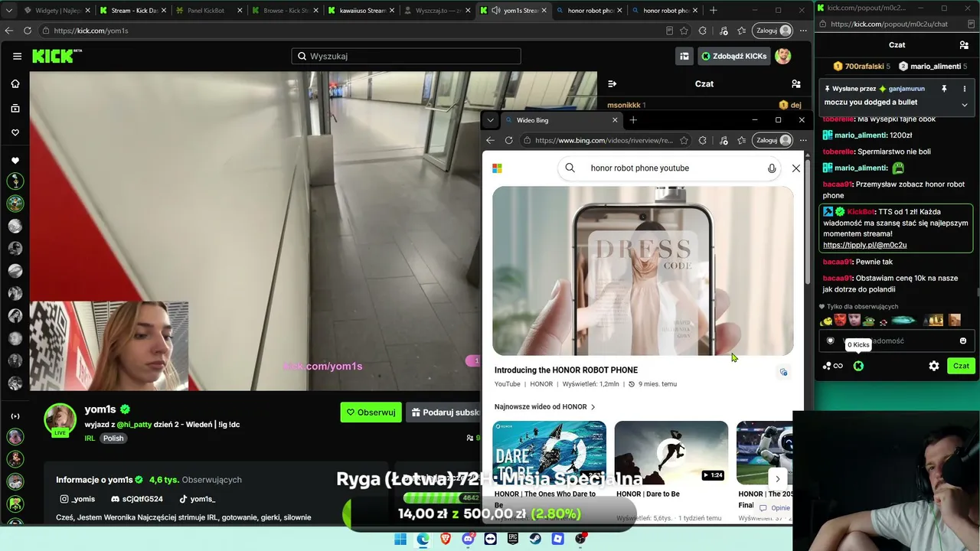
Task: Expand the Kick sidebar channel list
Action: coord(15,416)
